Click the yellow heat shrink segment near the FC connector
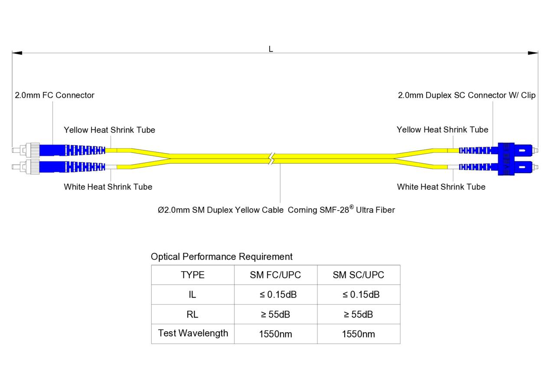The width and height of the screenshot is (555, 392). point(111,150)
